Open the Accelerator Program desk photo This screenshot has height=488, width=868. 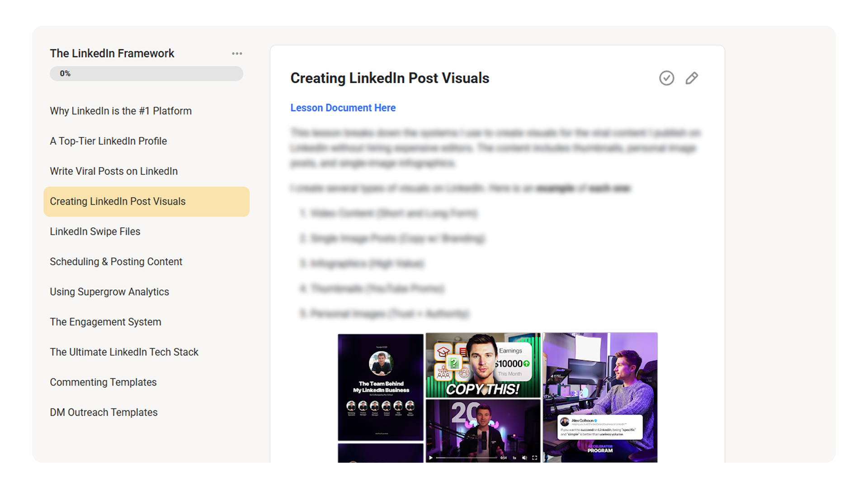[x=600, y=398]
